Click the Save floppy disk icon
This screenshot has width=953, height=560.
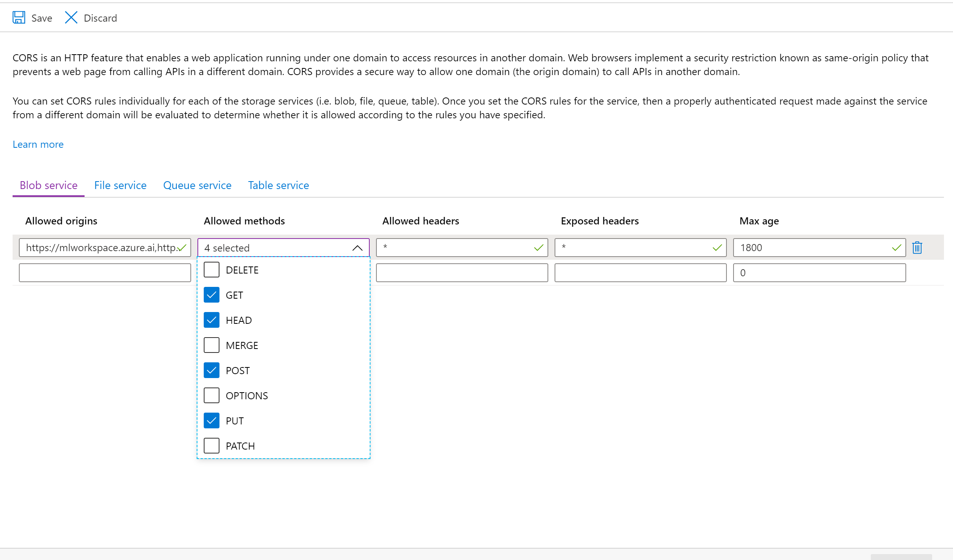19,18
